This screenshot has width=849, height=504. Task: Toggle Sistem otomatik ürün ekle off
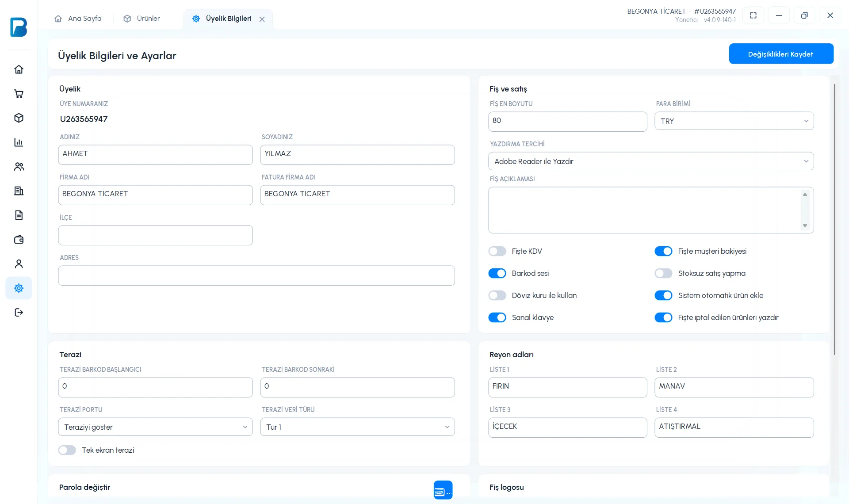(x=663, y=295)
